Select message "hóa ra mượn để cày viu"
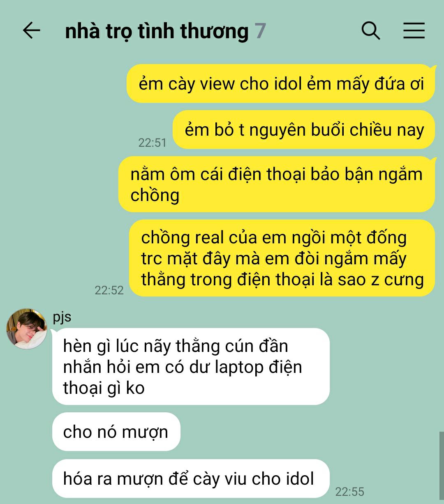The width and height of the screenshot is (444, 504). pos(191,479)
